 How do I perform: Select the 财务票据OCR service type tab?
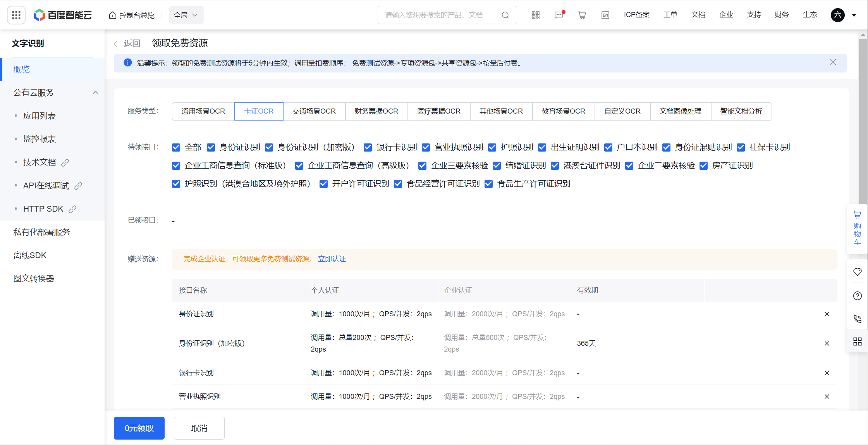point(376,111)
